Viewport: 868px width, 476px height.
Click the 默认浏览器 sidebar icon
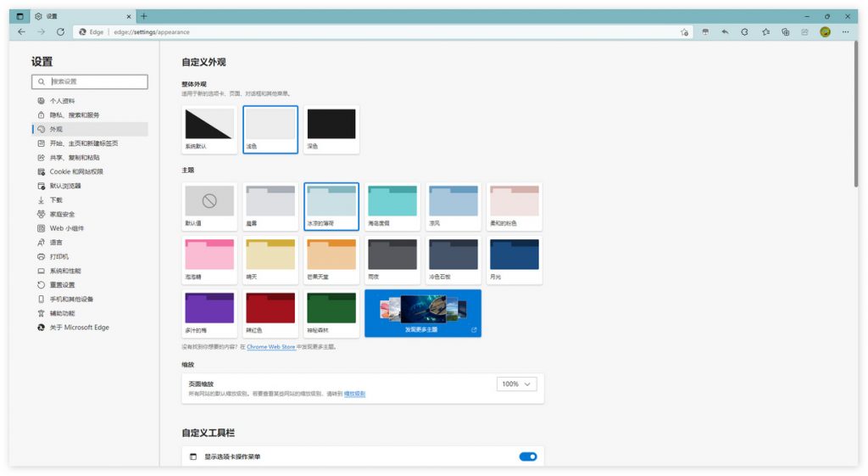pos(41,186)
